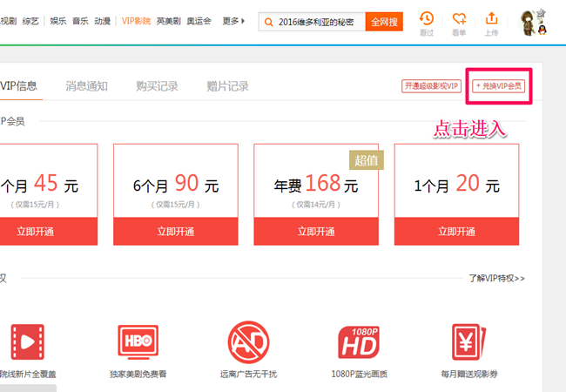Open the 音乐 channel
Screen dimensions: 566x392
pyautogui.click(x=80, y=21)
